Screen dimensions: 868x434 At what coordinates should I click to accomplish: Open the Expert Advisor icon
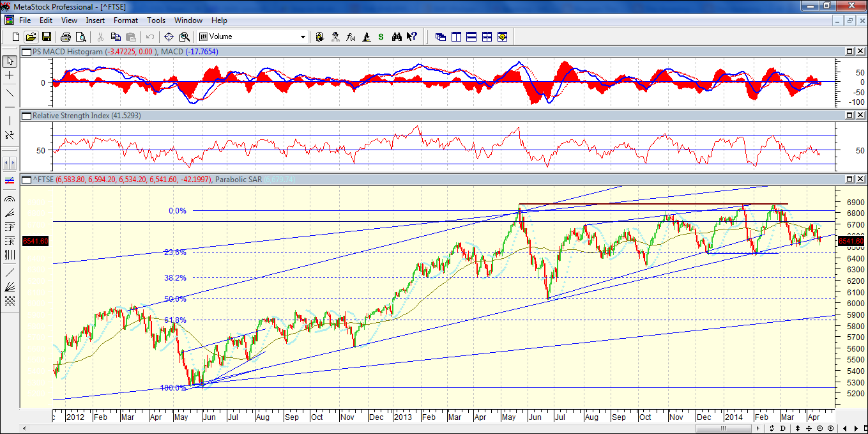335,36
